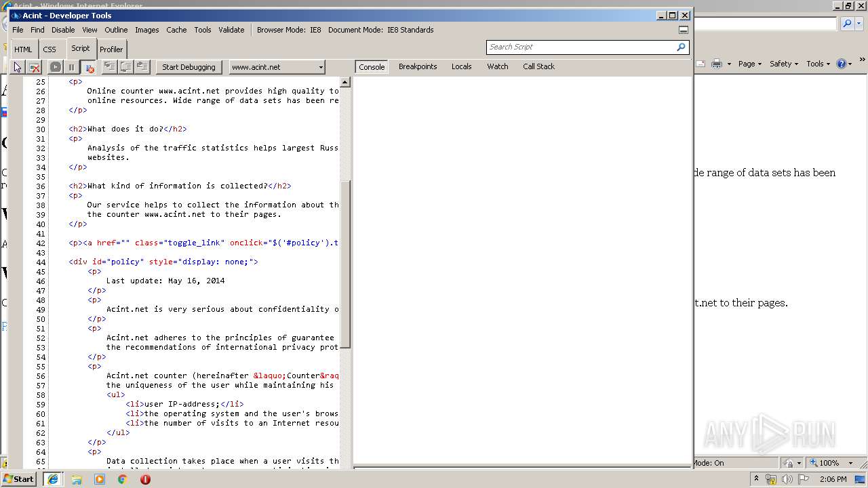
Task: Select the Watch pane tab
Action: coord(498,66)
